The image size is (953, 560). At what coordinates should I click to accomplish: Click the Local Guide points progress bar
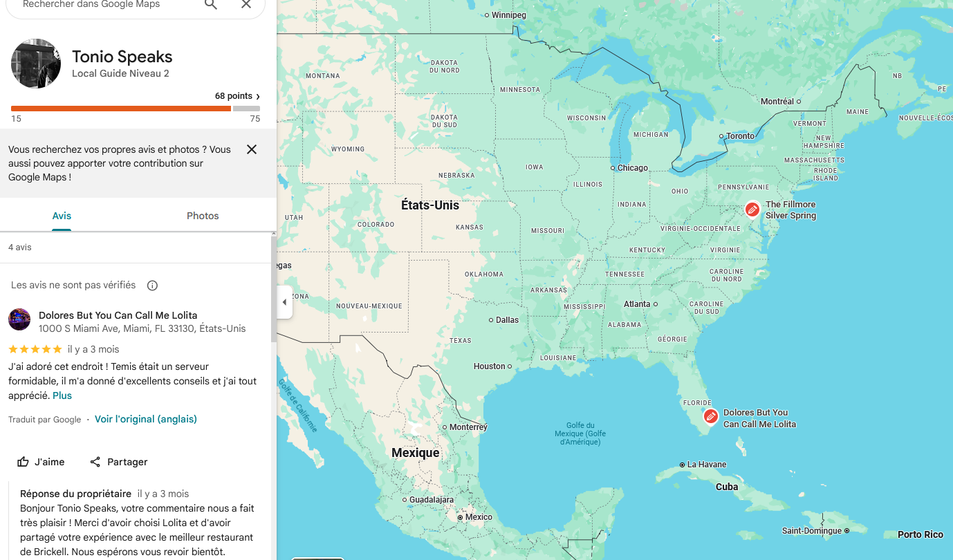[x=136, y=109]
